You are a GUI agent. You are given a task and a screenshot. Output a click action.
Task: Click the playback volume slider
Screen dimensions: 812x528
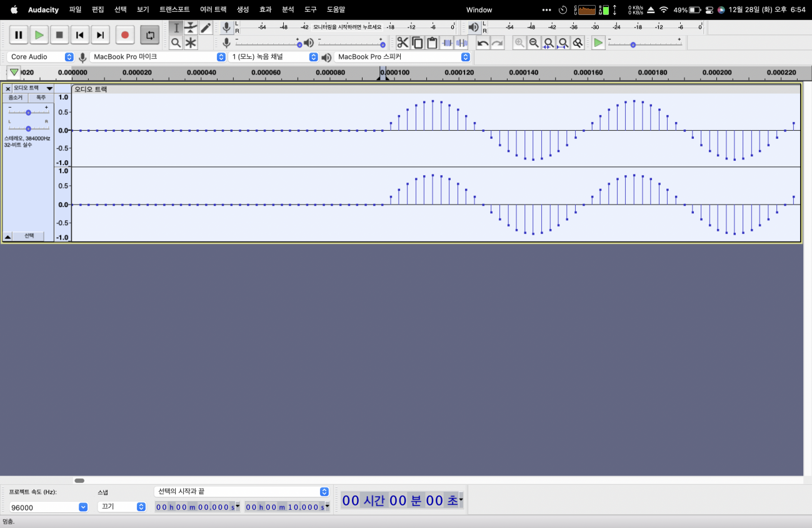pyautogui.click(x=351, y=43)
